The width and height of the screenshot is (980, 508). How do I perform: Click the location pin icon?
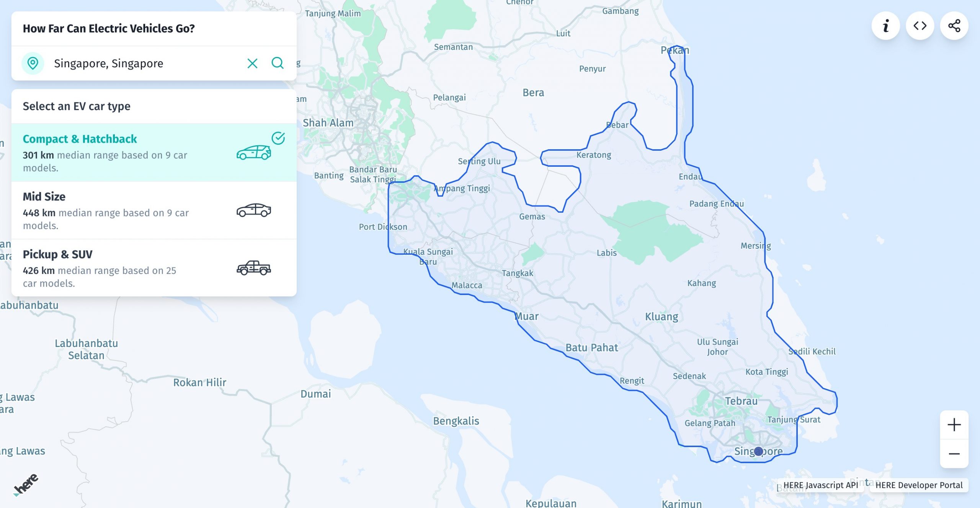33,63
